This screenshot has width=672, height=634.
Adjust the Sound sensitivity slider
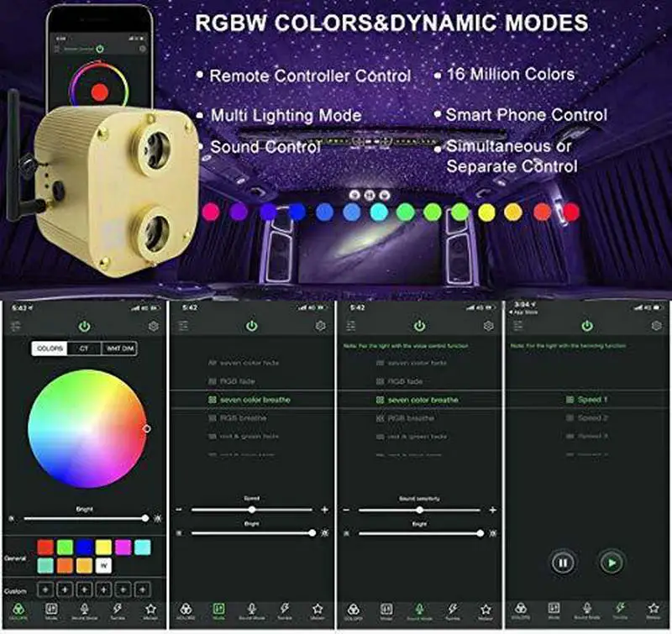click(419, 511)
